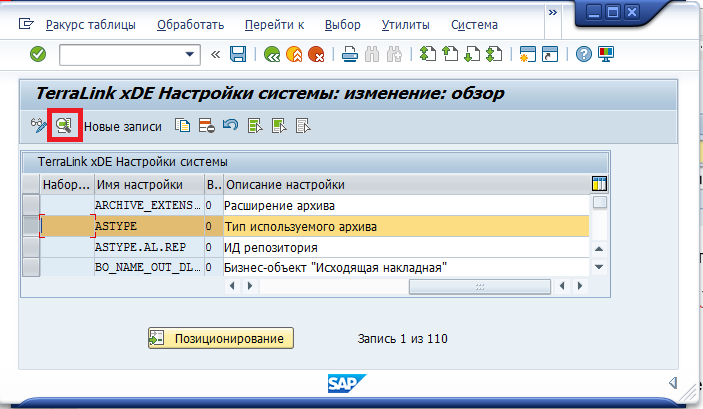This screenshot has width=703, height=409.
Task: Click Новые записи button
Action: click(123, 126)
